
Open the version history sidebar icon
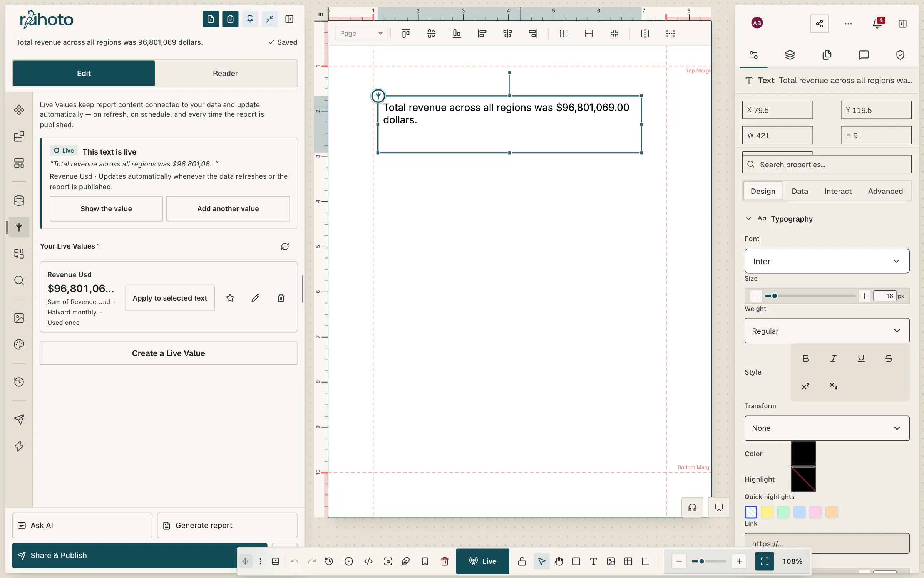(19, 382)
